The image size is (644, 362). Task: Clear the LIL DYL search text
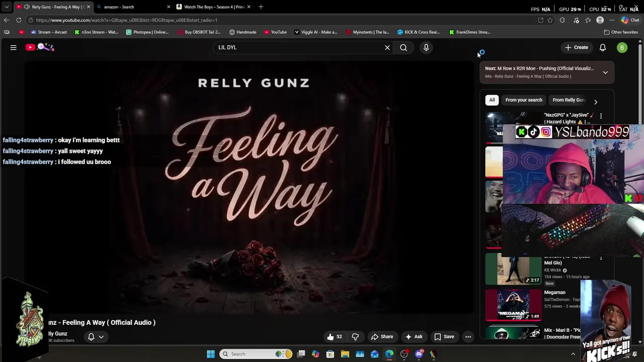pyautogui.click(x=387, y=47)
